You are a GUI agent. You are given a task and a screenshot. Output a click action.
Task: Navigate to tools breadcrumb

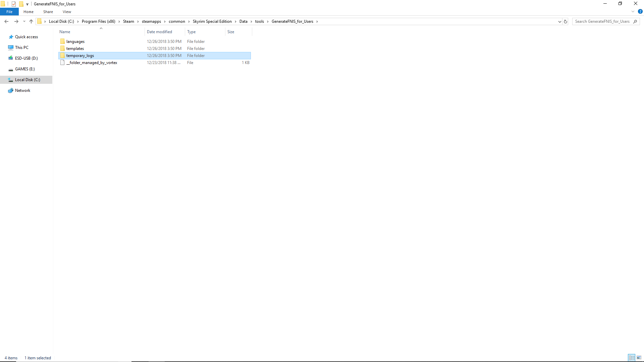[259, 21]
